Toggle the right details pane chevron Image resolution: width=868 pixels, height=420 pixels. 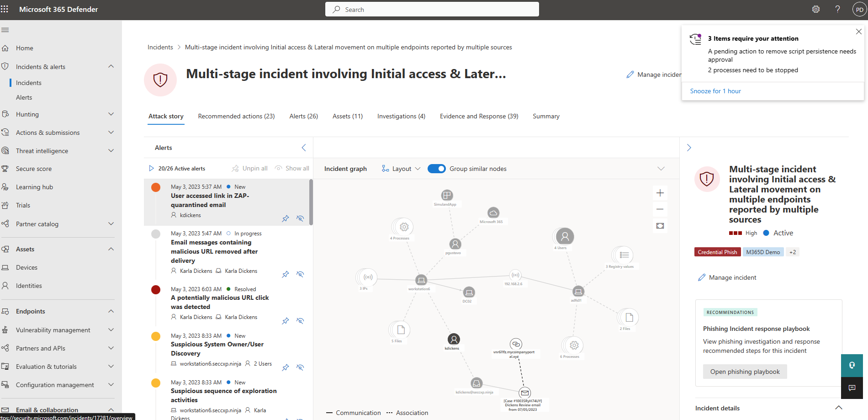click(x=689, y=148)
